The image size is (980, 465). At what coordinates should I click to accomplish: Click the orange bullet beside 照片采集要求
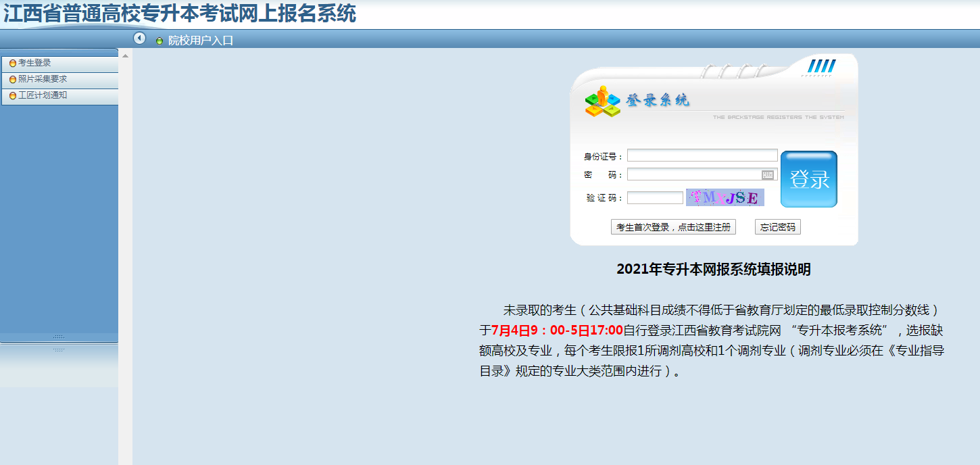13,80
